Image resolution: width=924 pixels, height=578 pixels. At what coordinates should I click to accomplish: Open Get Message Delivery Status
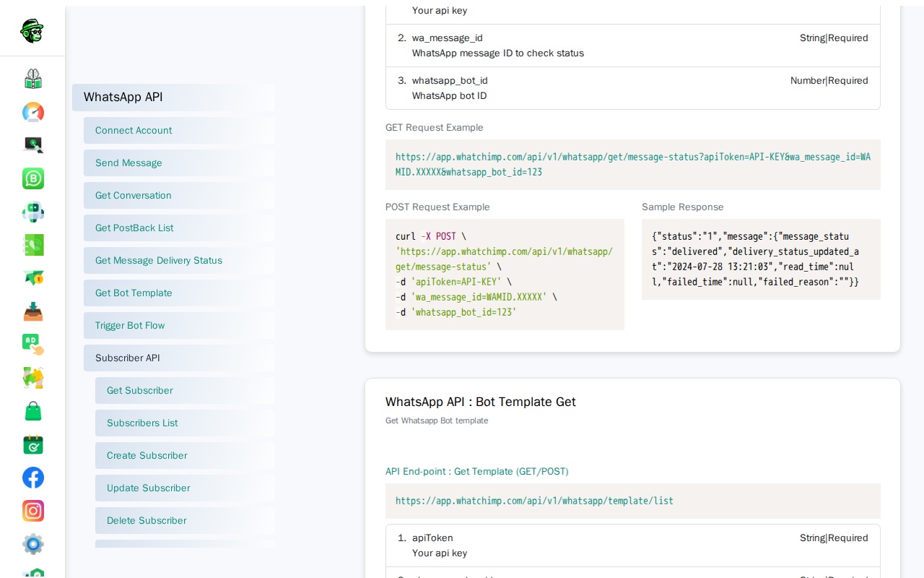click(x=179, y=261)
